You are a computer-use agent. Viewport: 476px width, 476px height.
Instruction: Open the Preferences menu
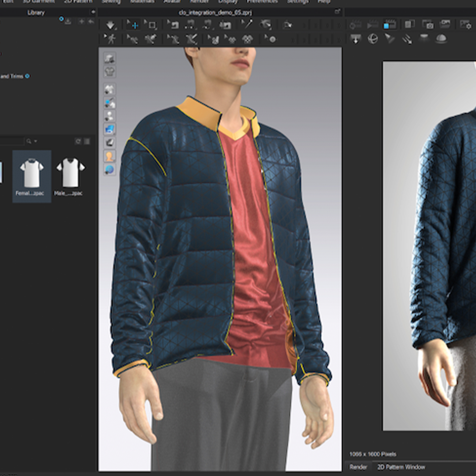[262, 1]
